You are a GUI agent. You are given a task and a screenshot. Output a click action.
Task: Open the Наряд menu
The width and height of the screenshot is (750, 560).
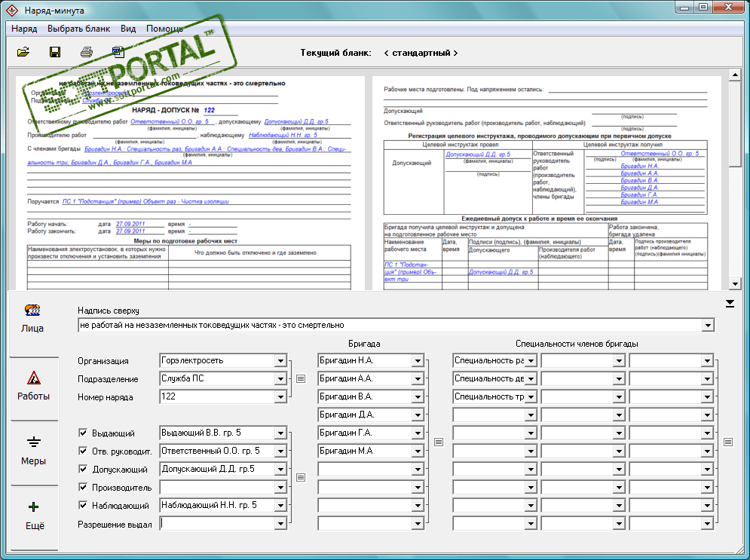pos(24,29)
